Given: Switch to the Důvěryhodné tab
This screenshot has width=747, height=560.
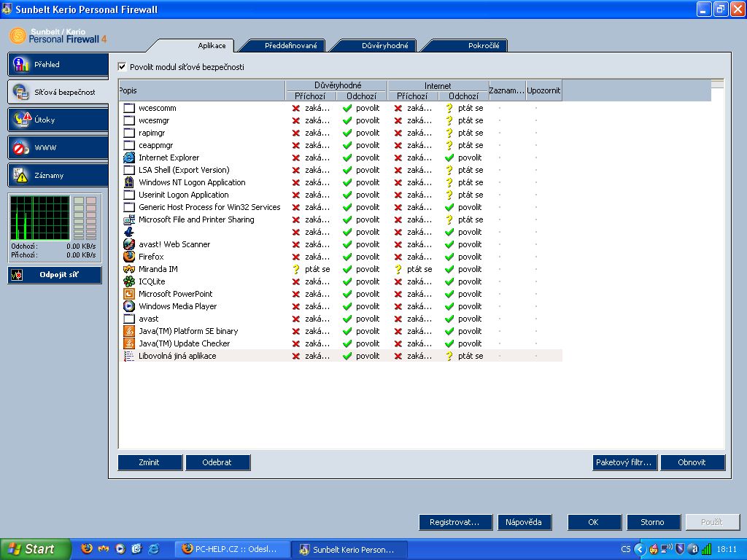Looking at the screenshot, I should coord(385,46).
